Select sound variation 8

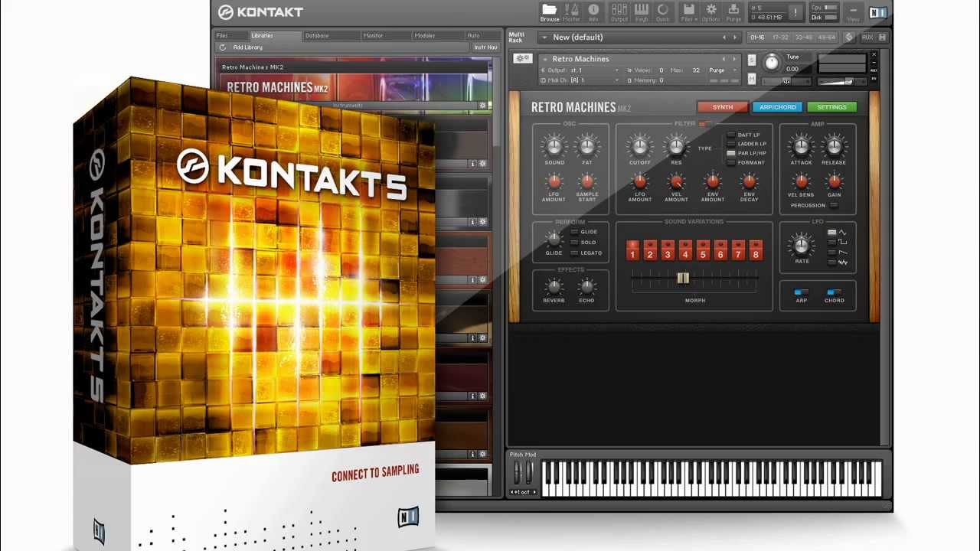[756, 251]
